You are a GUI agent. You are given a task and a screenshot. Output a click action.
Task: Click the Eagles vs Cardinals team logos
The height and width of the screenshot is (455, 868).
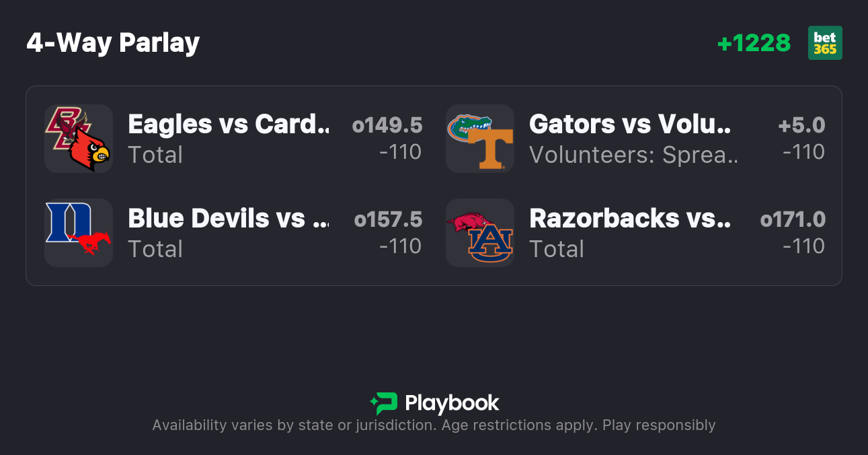pos(78,139)
